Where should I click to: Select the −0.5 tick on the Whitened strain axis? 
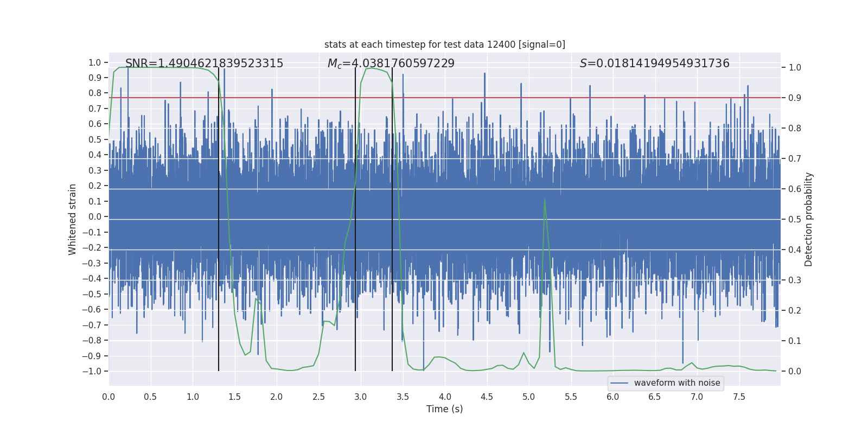(x=92, y=294)
